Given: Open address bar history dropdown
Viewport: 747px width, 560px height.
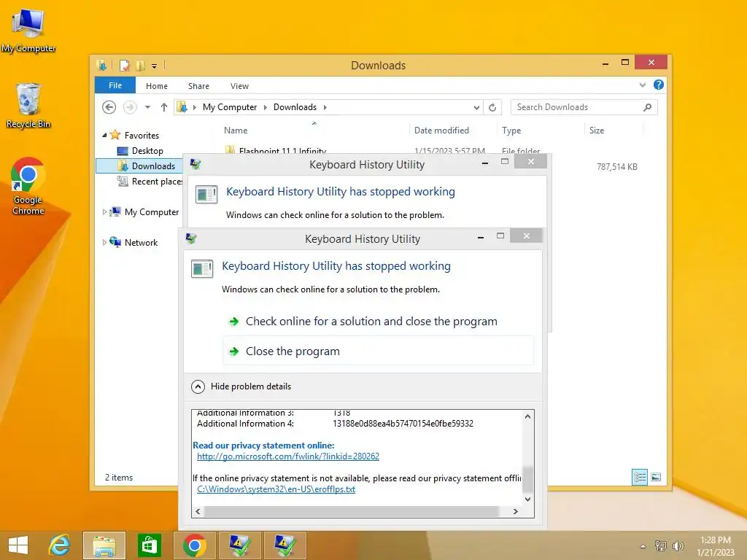Looking at the screenshot, I should 476,108.
